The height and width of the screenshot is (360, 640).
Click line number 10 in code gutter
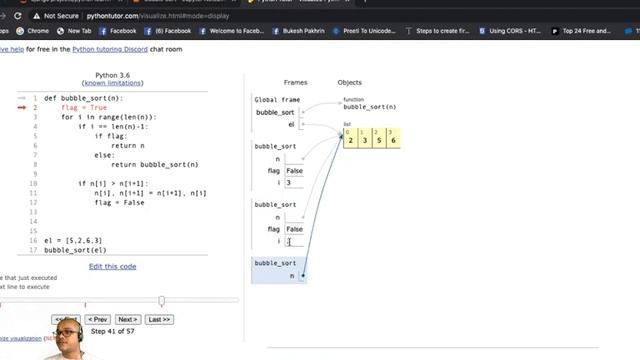pyautogui.click(x=33, y=184)
